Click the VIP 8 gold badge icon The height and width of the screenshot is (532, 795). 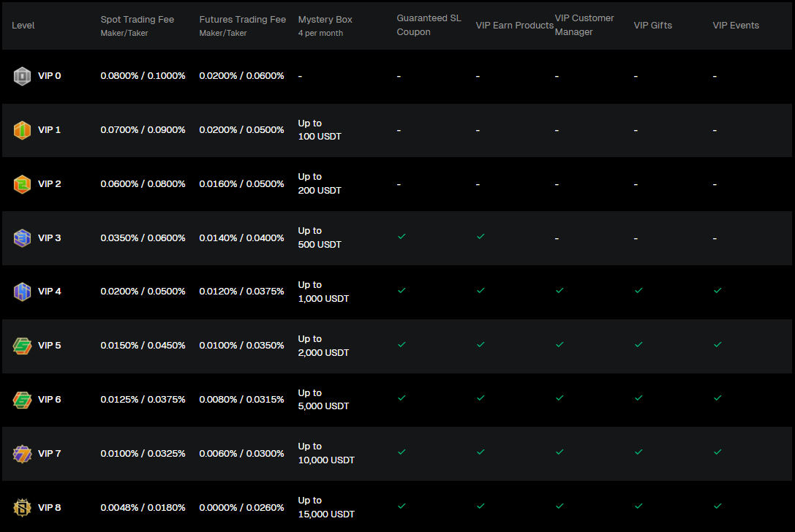tap(22, 508)
